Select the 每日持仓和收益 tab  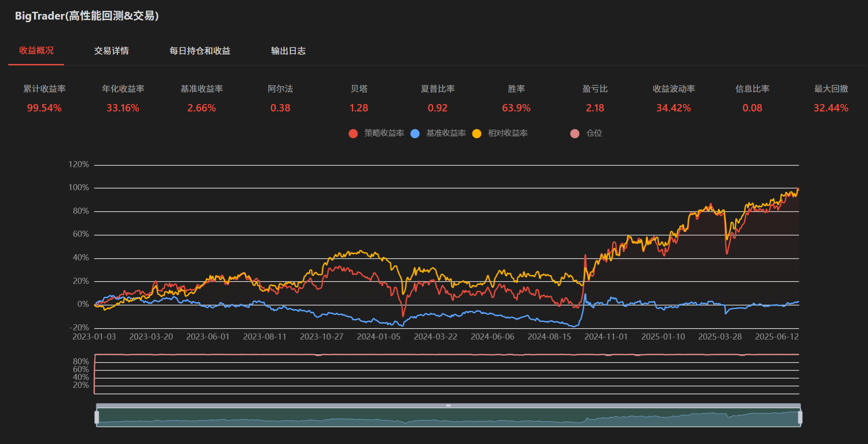click(x=200, y=51)
